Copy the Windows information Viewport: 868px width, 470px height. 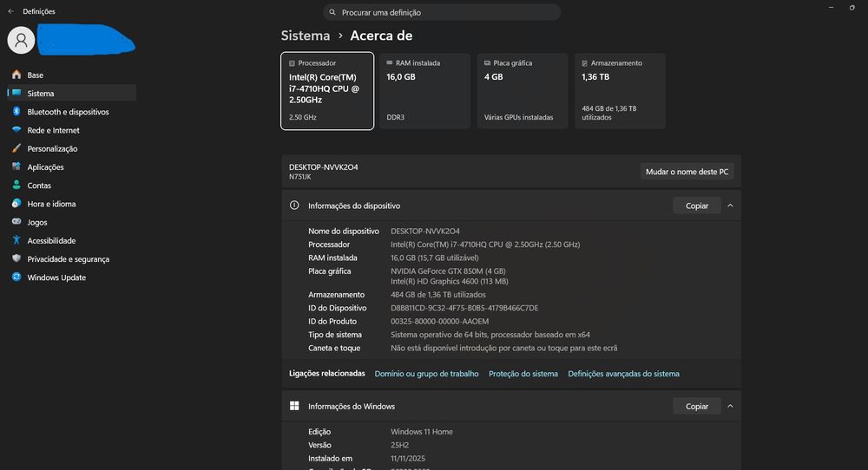[697, 406]
